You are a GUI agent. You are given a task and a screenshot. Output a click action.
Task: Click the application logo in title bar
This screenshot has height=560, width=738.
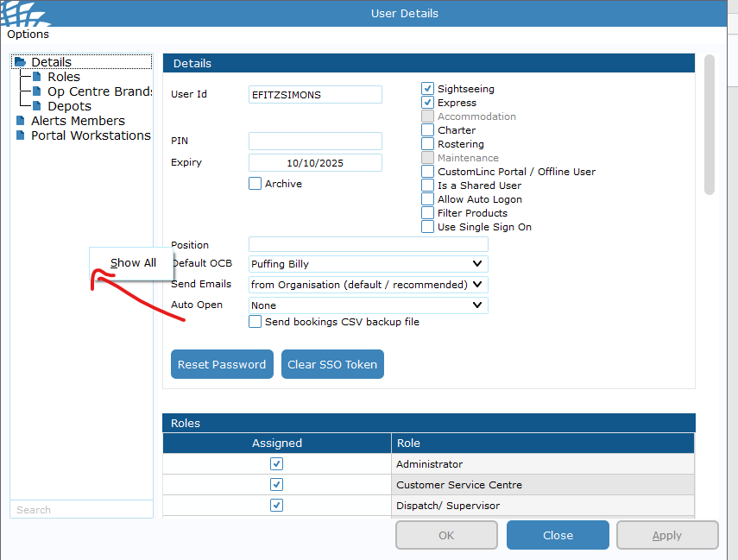click(26, 13)
